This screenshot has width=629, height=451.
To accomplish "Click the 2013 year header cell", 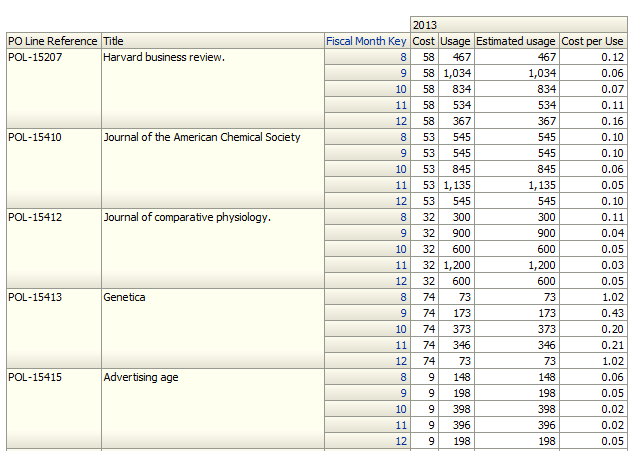I will (519, 25).
